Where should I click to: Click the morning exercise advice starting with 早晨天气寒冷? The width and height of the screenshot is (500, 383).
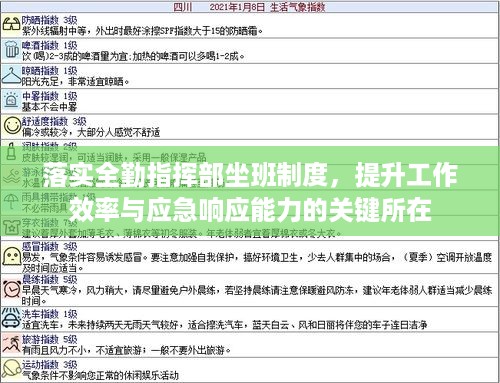point(257,295)
